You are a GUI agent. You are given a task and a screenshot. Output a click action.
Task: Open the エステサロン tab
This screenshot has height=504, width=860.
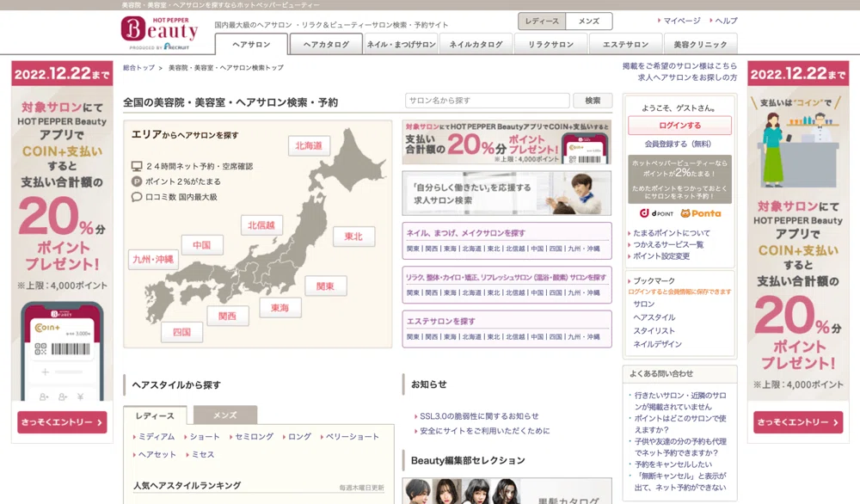click(626, 45)
